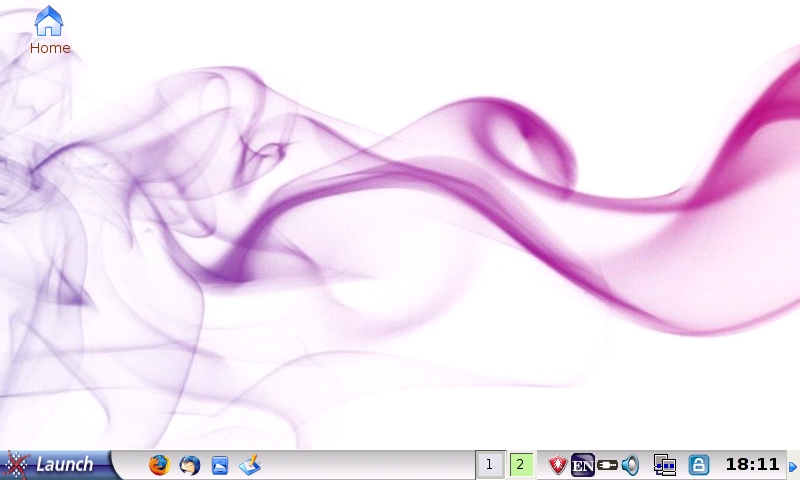Viewport: 800px width, 480px height.
Task: Launch Thunderbird mail from the panel
Action: [x=190, y=465]
